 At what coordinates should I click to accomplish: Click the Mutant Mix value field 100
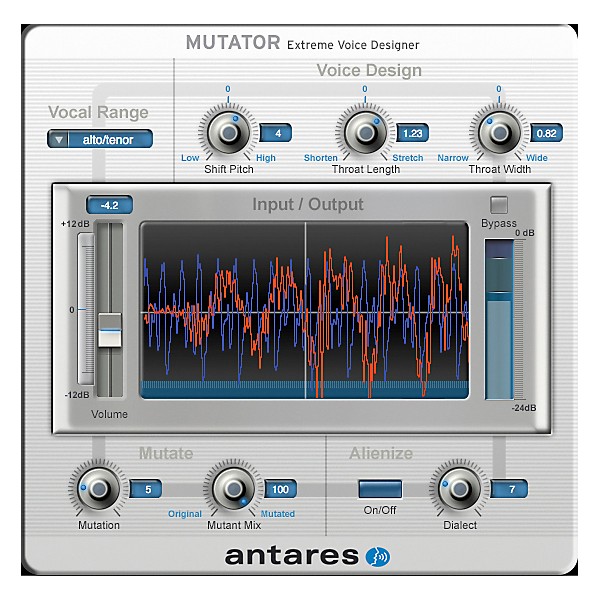(x=280, y=489)
